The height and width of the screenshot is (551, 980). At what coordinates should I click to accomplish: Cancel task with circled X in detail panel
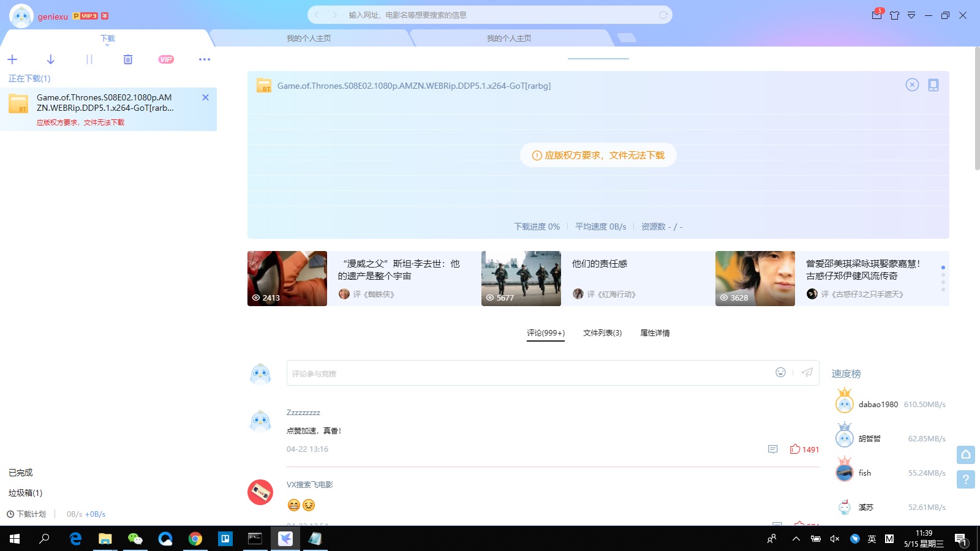tap(912, 85)
